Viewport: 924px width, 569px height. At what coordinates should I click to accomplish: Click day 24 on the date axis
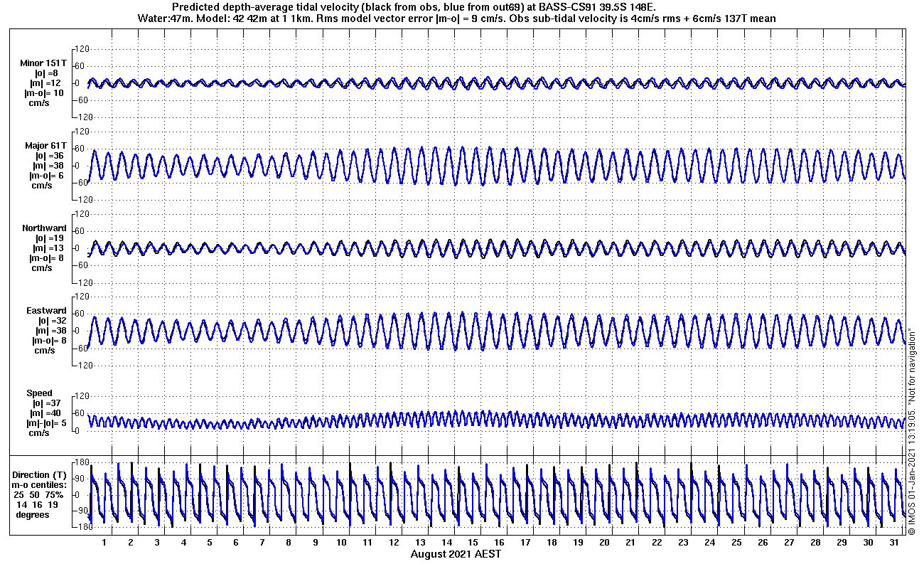pos(709,543)
